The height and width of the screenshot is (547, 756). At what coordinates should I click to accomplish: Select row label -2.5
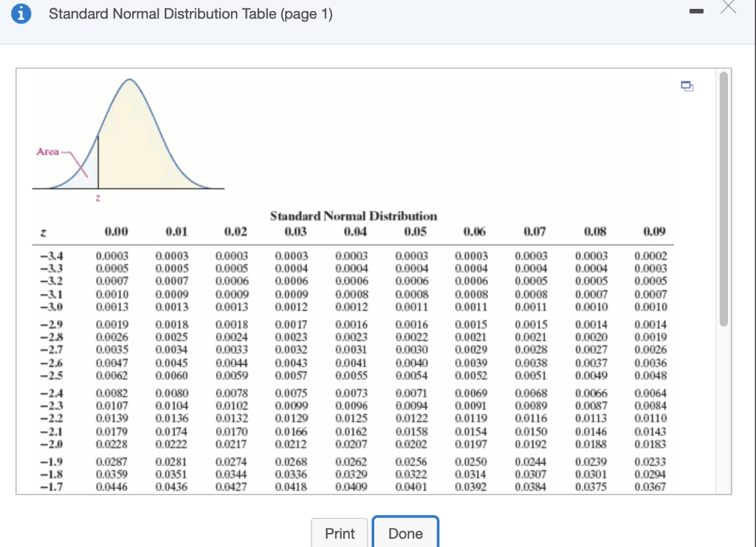[51, 376]
